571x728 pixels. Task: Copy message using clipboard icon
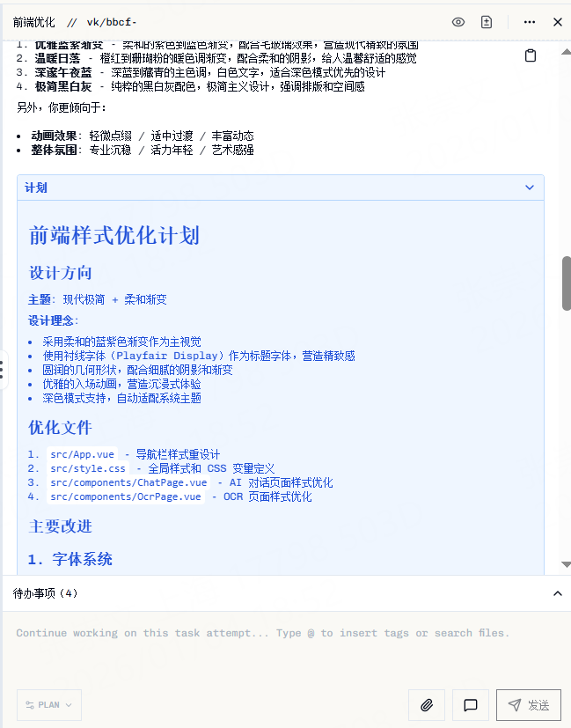[x=531, y=55]
